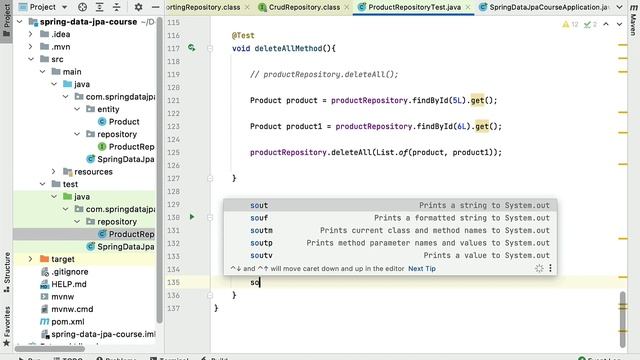Expand the resources folder
Image resolution: width=640 pixels, height=360 pixels.
click(x=53, y=171)
